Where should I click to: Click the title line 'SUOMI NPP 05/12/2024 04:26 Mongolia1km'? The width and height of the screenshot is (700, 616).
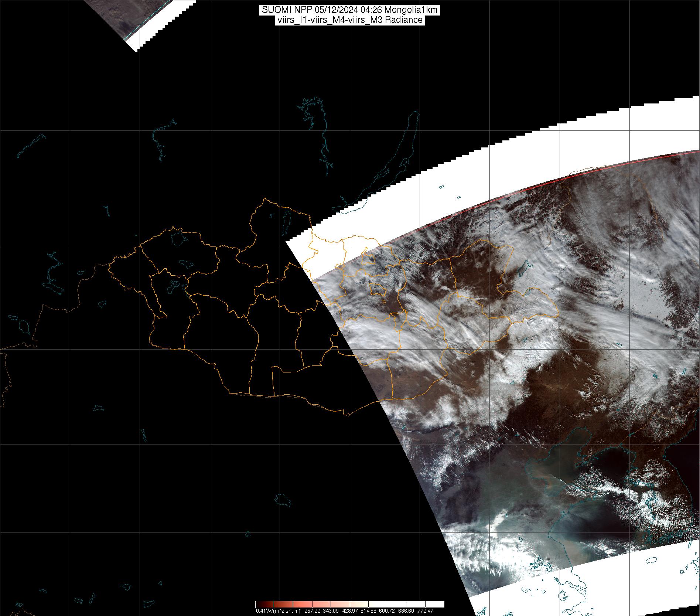click(349, 10)
